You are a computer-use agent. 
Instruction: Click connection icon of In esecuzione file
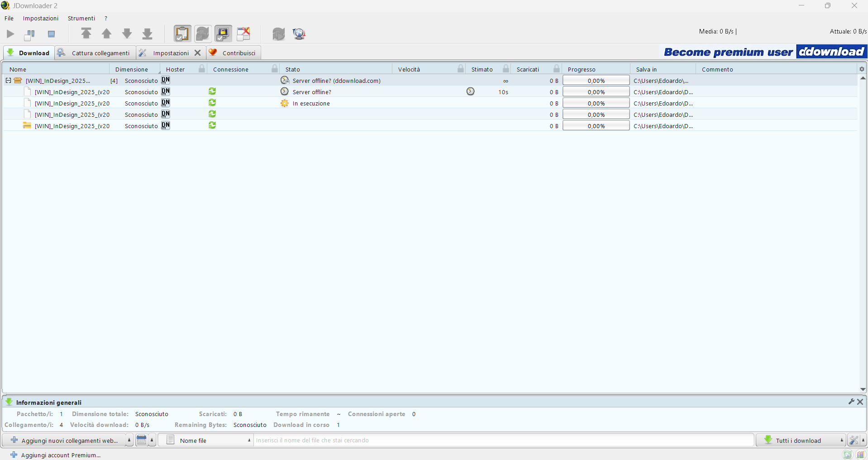pos(212,103)
